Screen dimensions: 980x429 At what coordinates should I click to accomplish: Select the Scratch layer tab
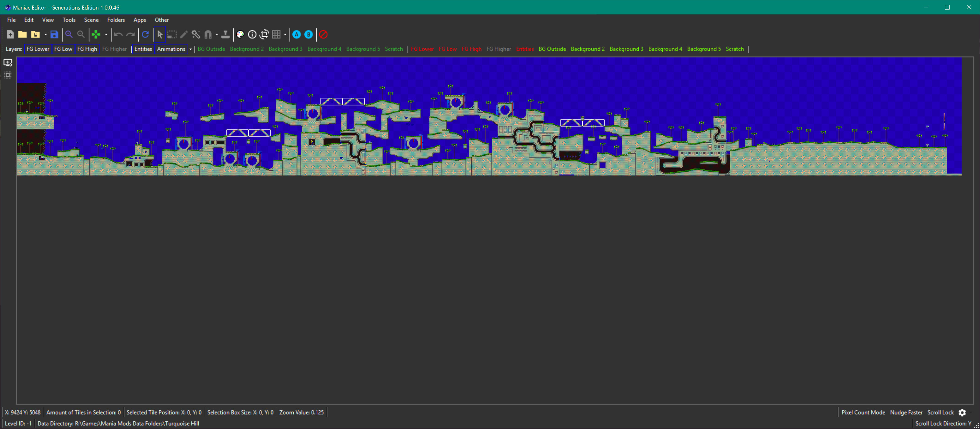coord(393,49)
